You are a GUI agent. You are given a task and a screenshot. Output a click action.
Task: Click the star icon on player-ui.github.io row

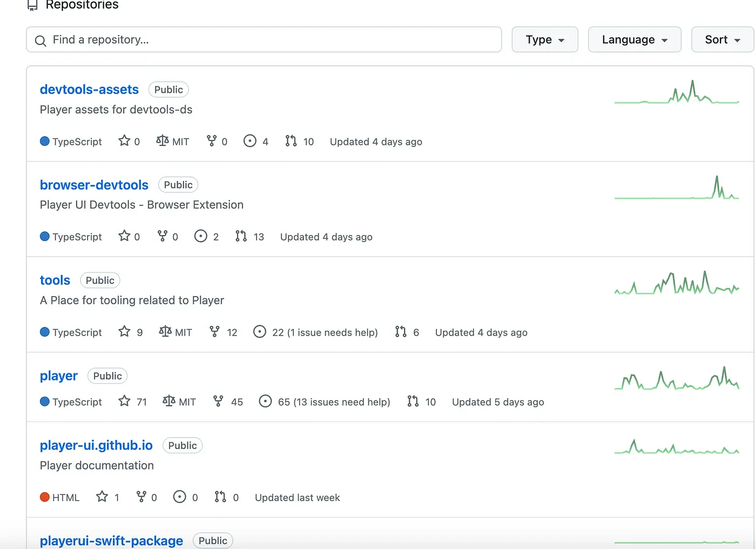pos(102,497)
